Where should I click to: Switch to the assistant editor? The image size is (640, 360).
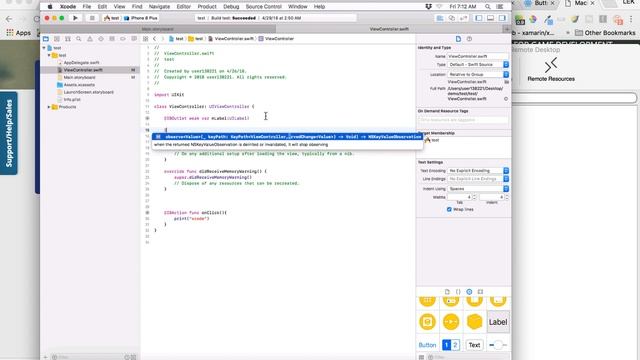(x=452, y=18)
